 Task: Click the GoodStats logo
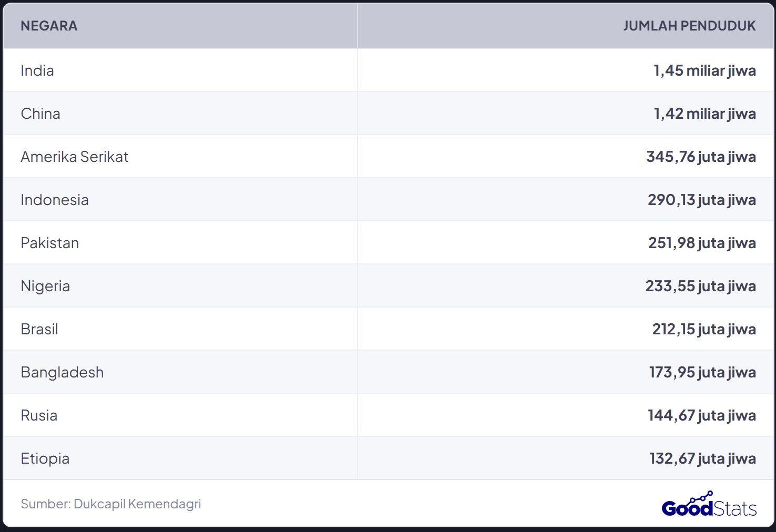pos(709,504)
